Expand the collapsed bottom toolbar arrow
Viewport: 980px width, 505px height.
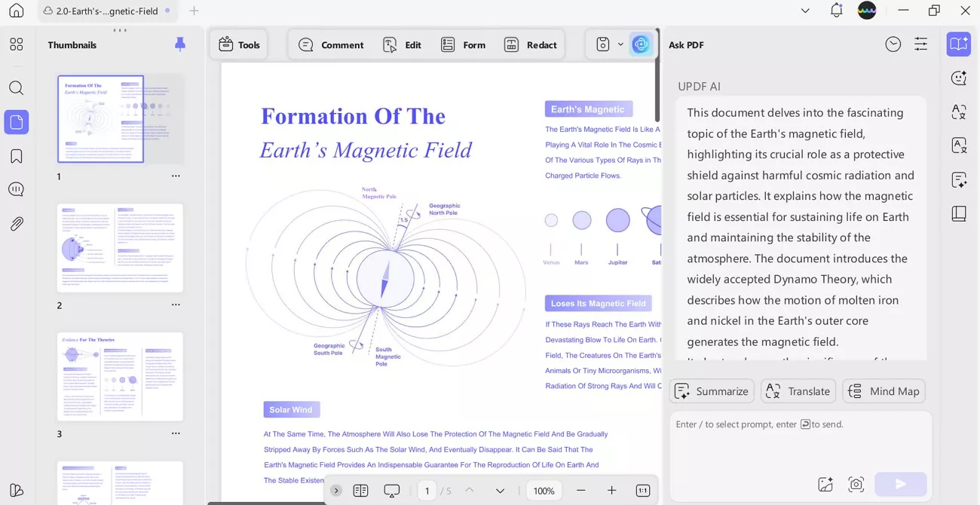[x=335, y=490]
